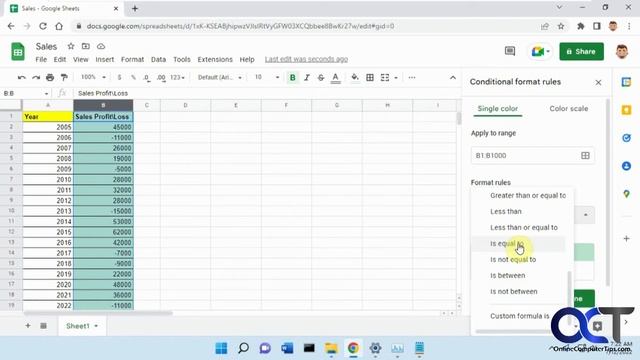This screenshot has width=640, height=360.
Task: Click the Print icon
Action: 50,78
